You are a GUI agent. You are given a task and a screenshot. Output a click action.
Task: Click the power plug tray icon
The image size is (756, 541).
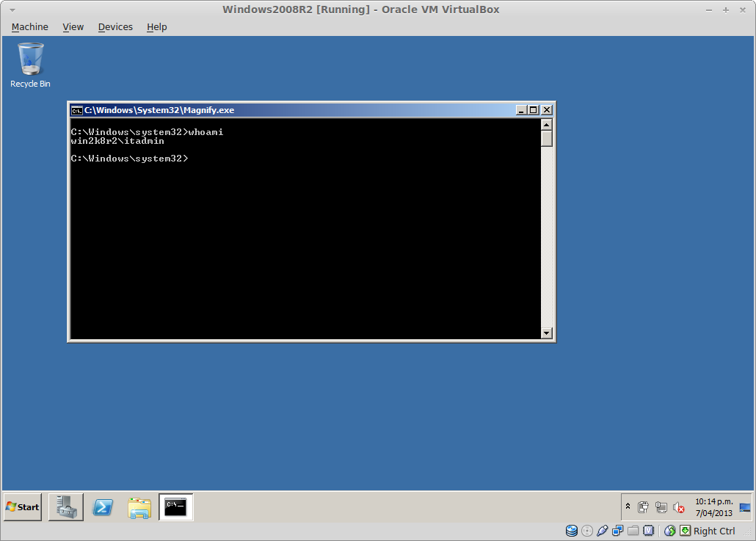(643, 506)
